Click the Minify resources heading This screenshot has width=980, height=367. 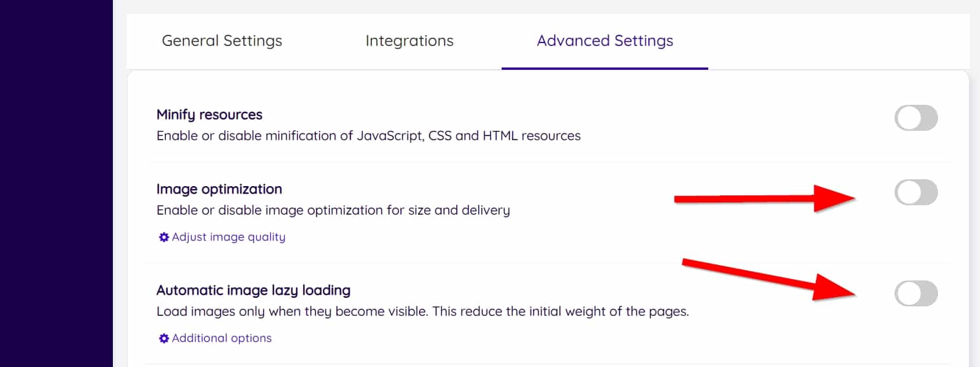[210, 115]
